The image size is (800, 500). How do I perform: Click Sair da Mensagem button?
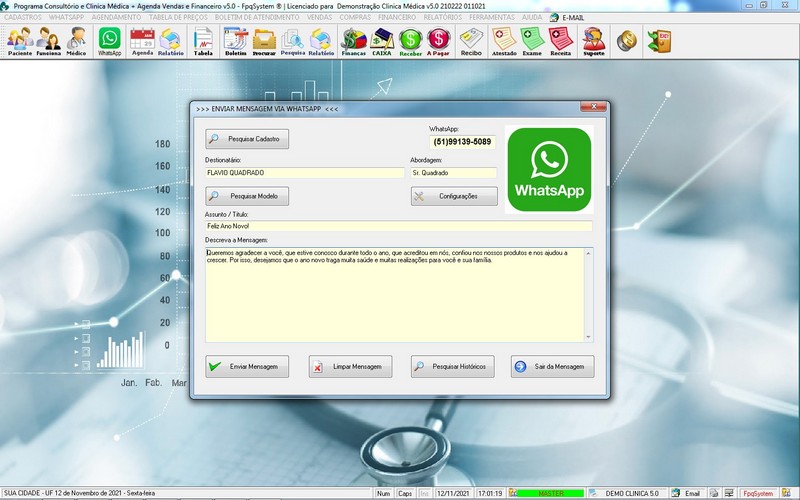point(553,366)
